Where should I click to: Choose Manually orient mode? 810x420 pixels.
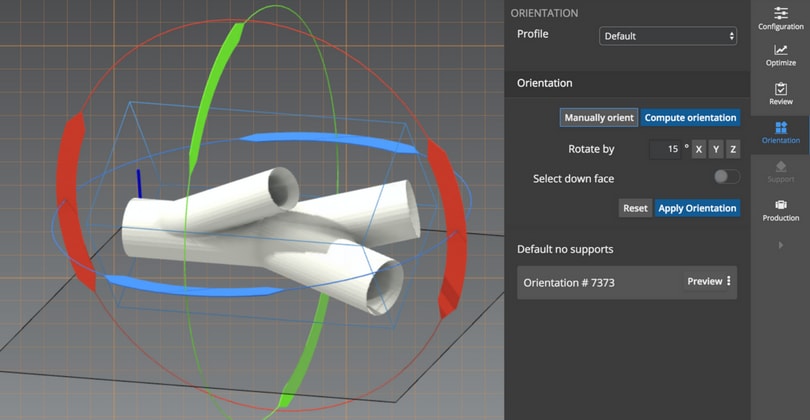[x=599, y=118]
